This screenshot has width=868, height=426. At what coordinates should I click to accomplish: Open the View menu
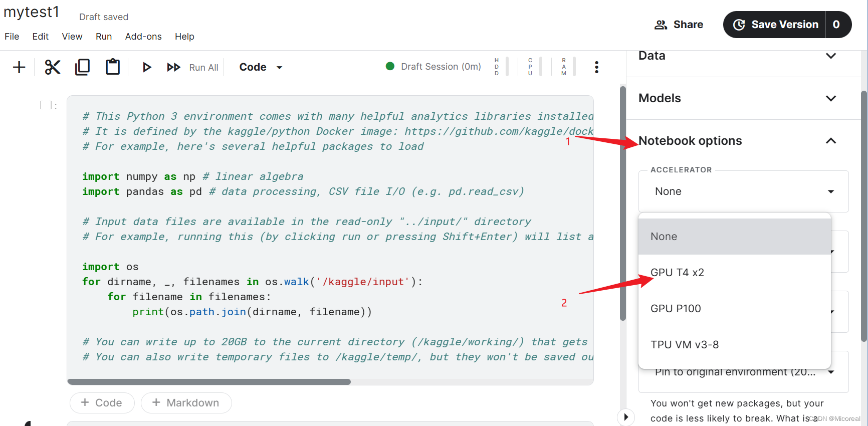point(72,37)
